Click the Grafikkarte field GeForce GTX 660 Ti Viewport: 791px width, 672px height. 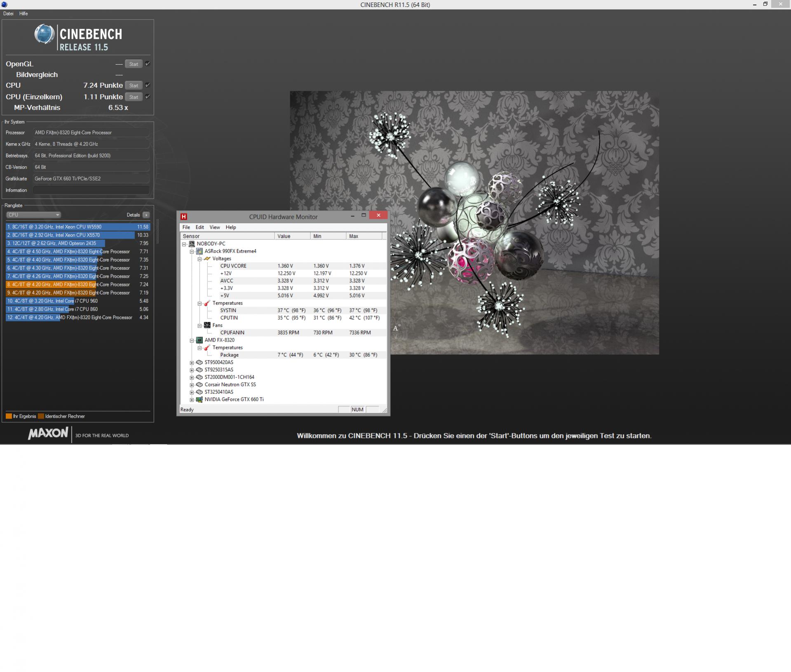(x=91, y=178)
